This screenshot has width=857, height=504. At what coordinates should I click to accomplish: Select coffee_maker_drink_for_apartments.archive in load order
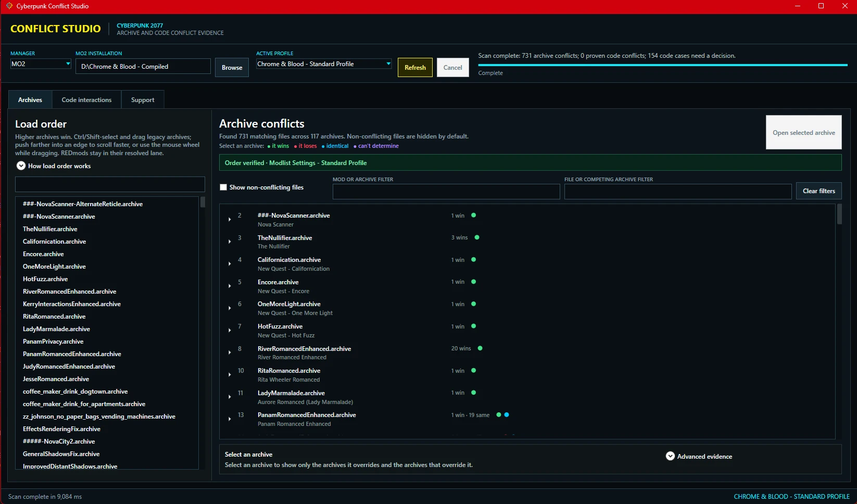[x=107, y=404]
